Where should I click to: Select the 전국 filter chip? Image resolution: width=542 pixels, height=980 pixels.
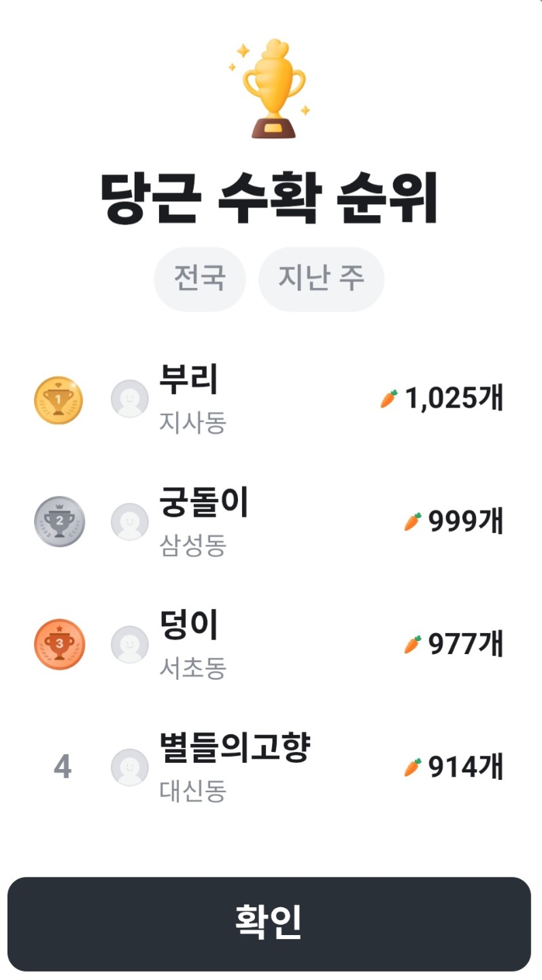[199, 279]
